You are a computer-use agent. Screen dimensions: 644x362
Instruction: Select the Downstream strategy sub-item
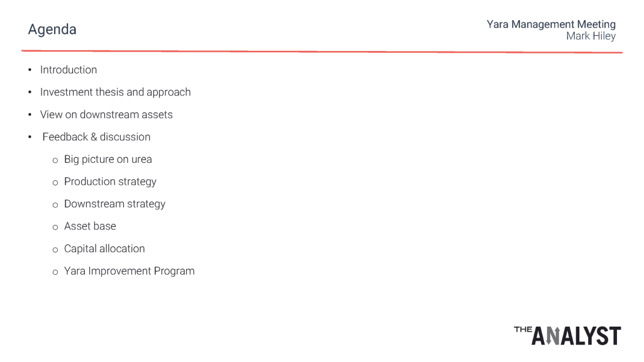114,204
